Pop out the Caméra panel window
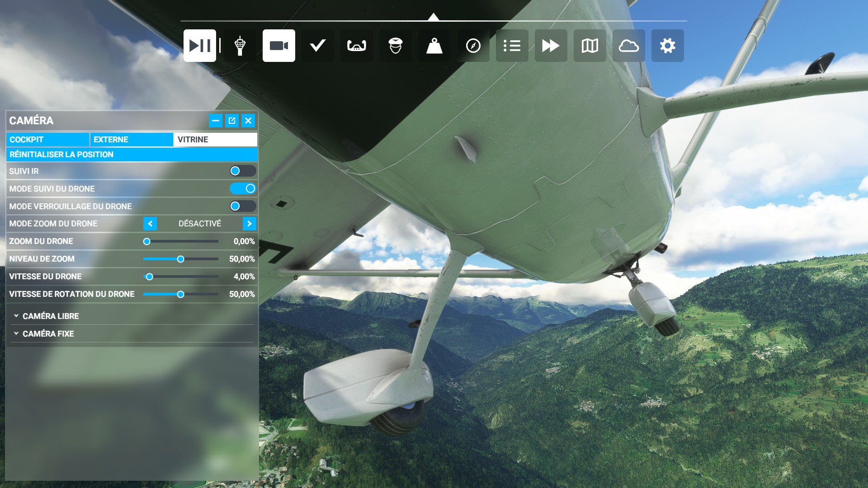Screen dimensions: 868x488 click(x=232, y=121)
